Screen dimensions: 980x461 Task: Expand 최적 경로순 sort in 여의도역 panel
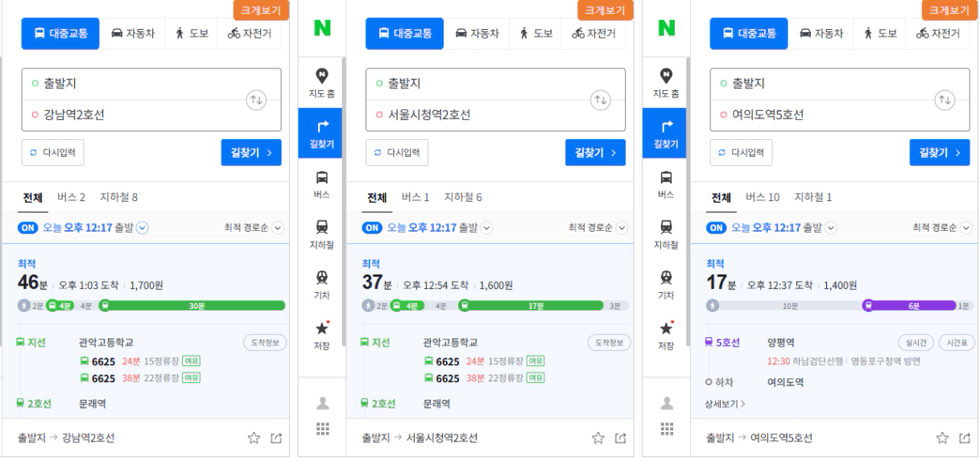coord(943,228)
